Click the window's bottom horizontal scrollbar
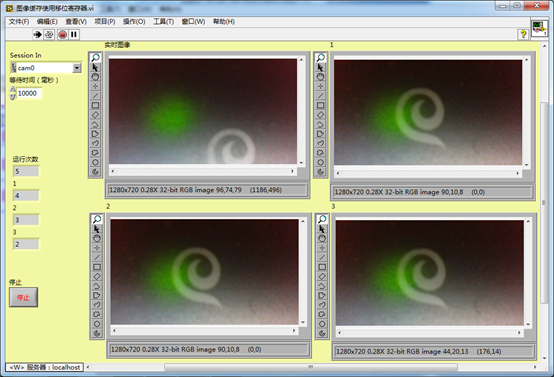The width and height of the screenshot is (554, 377). tap(311, 367)
